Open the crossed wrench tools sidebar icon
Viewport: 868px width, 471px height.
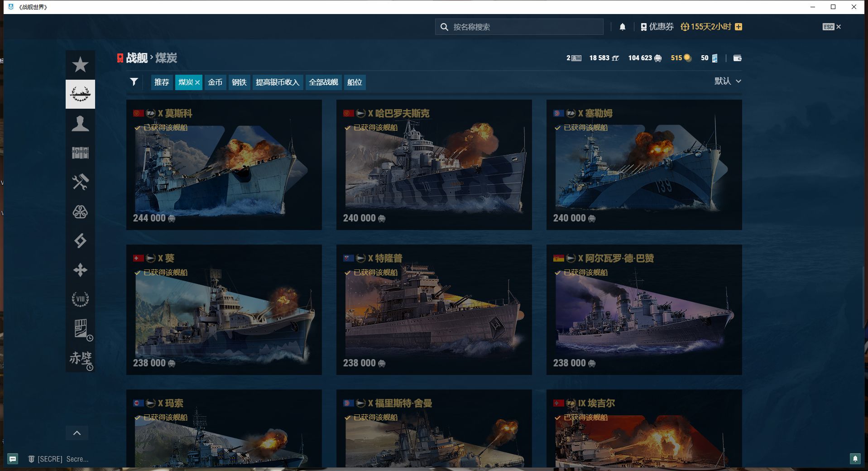pos(80,182)
